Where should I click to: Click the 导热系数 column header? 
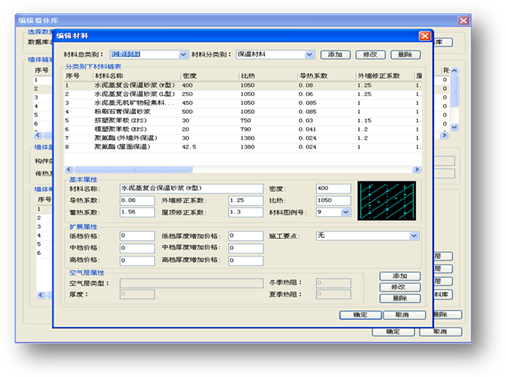(326, 76)
